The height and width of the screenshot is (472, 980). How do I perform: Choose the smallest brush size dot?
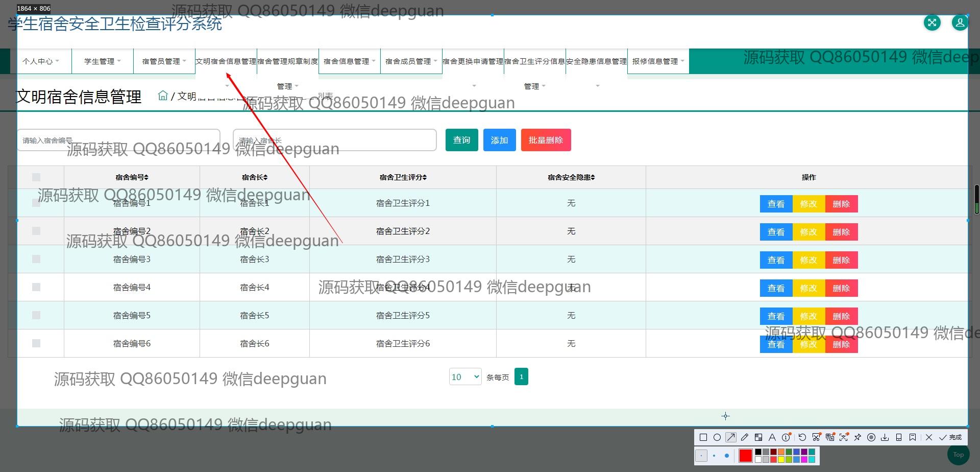coord(701,456)
